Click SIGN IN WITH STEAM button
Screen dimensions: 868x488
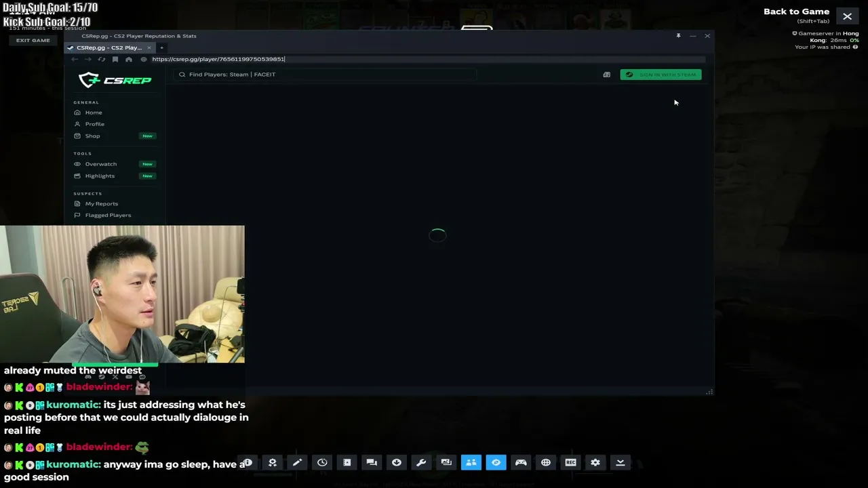660,75
